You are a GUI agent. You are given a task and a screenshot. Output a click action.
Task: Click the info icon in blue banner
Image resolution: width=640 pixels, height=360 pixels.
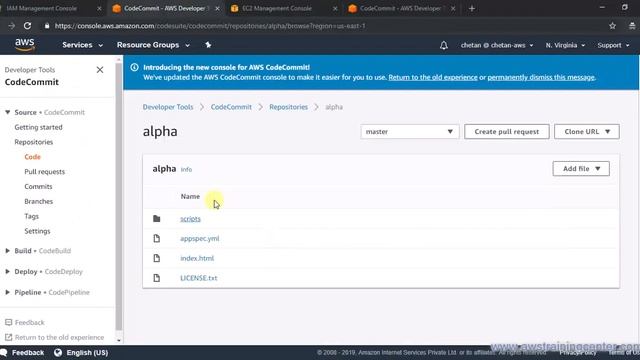(134, 67)
